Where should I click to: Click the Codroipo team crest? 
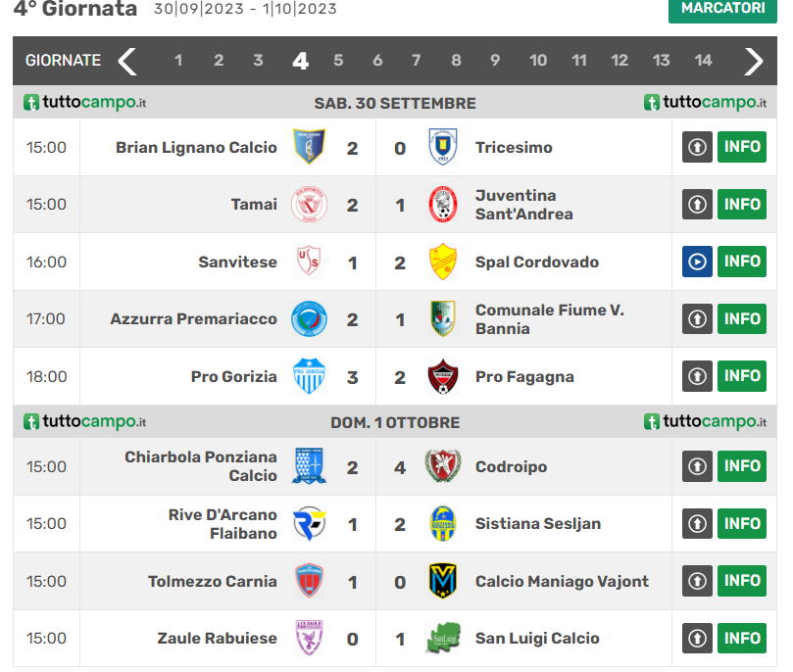443,466
